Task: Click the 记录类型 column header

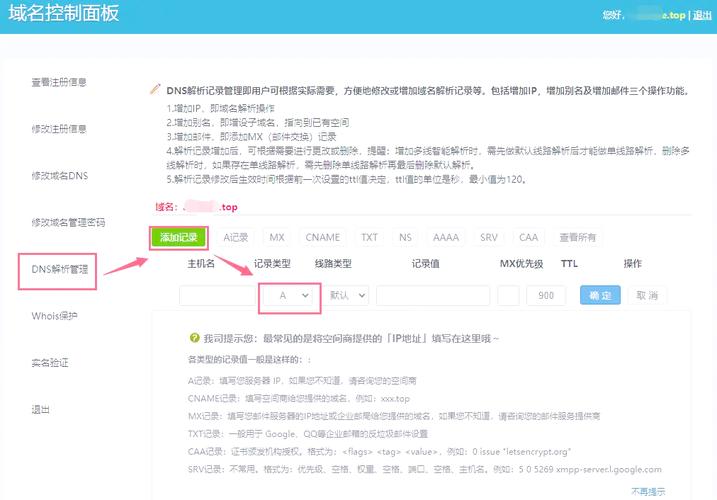Action: point(272,263)
